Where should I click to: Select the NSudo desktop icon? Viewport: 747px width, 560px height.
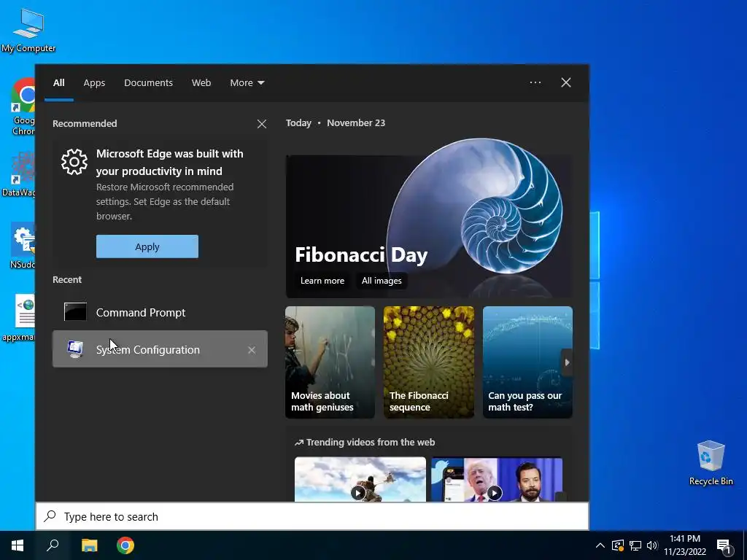(x=23, y=246)
